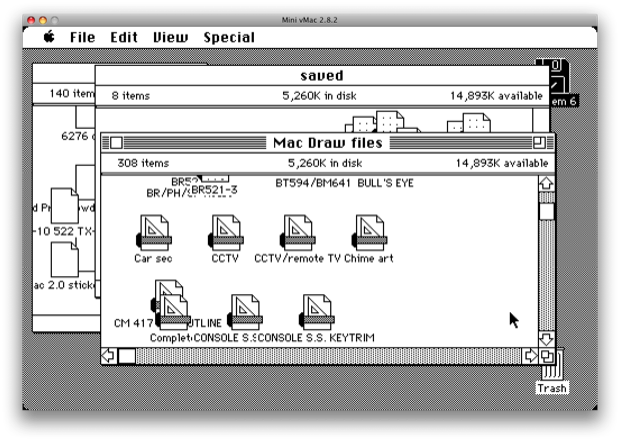The height and width of the screenshot is (441, 620).
Task: Click the 140 items text in back window
Action: [72, 94]
